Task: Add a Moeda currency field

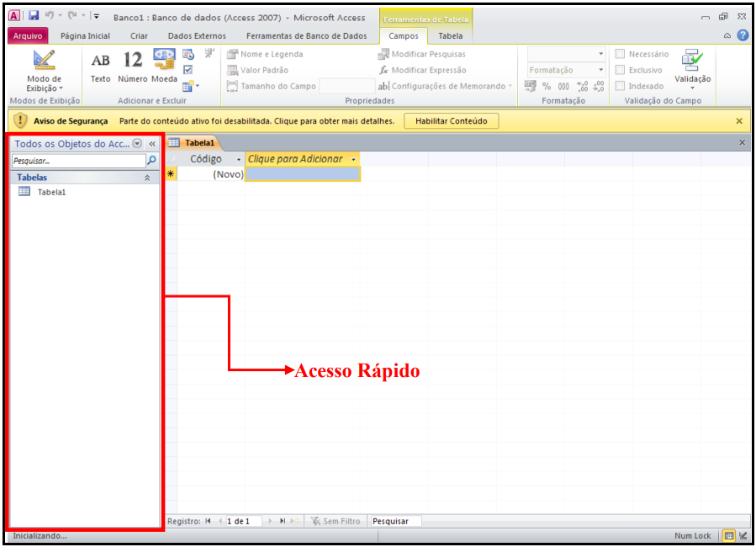Action: pyautogui.click(x=164, y=67)
